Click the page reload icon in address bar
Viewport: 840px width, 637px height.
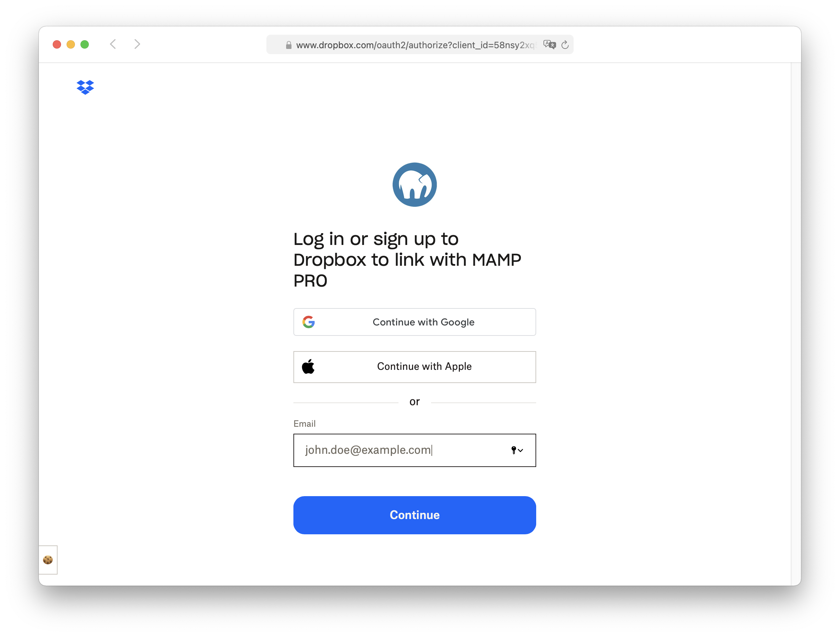(567, 45)
